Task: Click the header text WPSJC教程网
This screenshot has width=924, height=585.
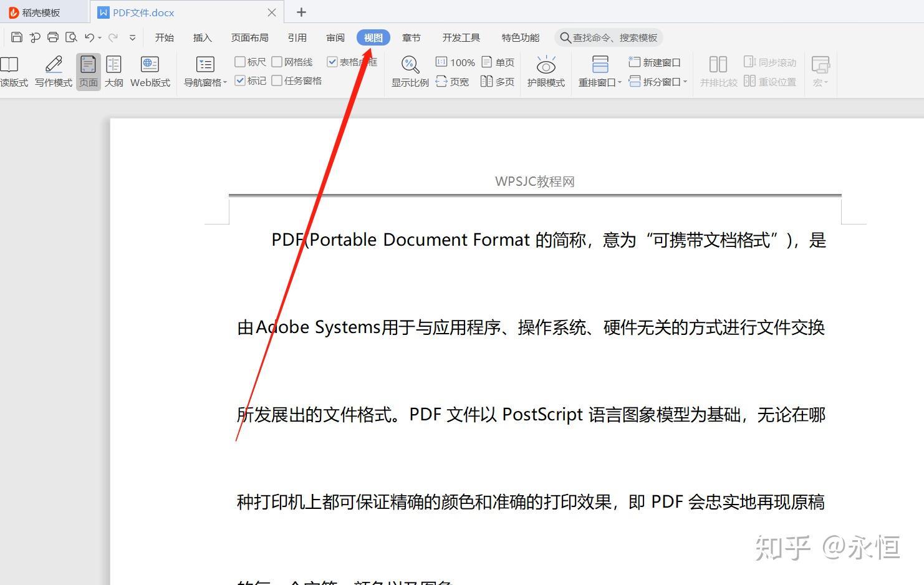Action: coord(535,181)
